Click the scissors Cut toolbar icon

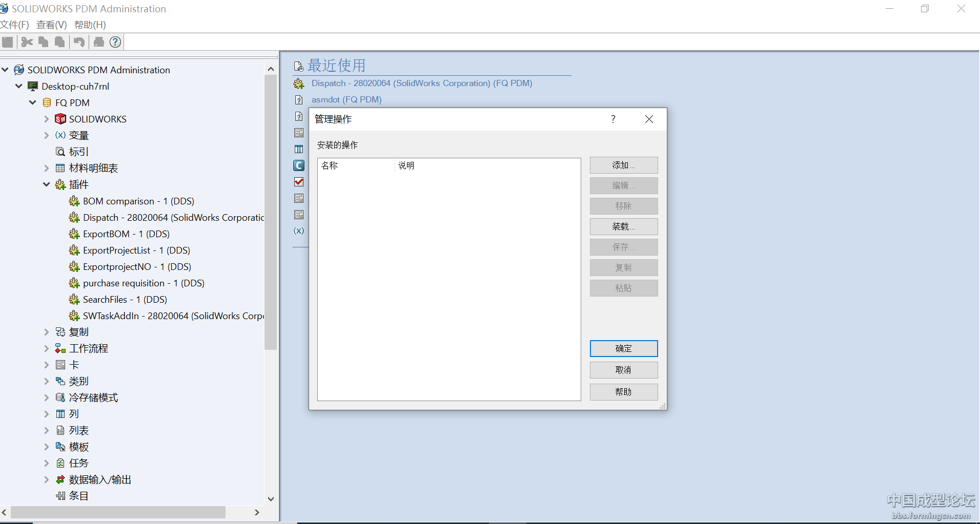coord(27,42)
